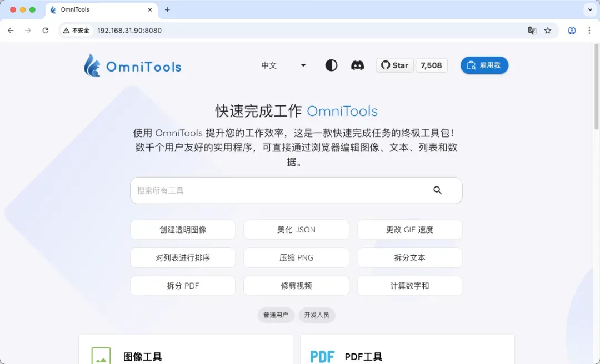This screenshot has width=600, height=364.
Task: Open the 7,508 stargazers count link
Action: 431,65
